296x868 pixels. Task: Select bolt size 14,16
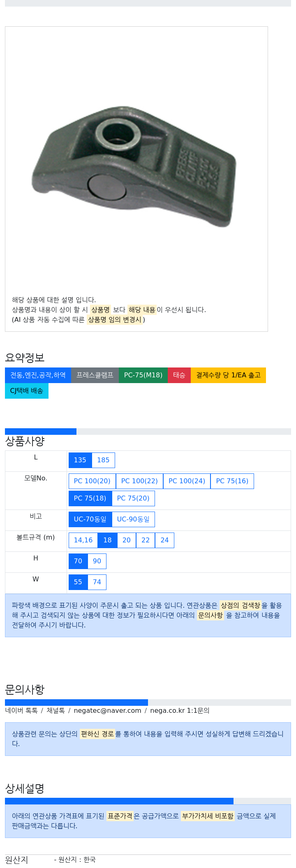pyautogui.click(x=83, y=540)
